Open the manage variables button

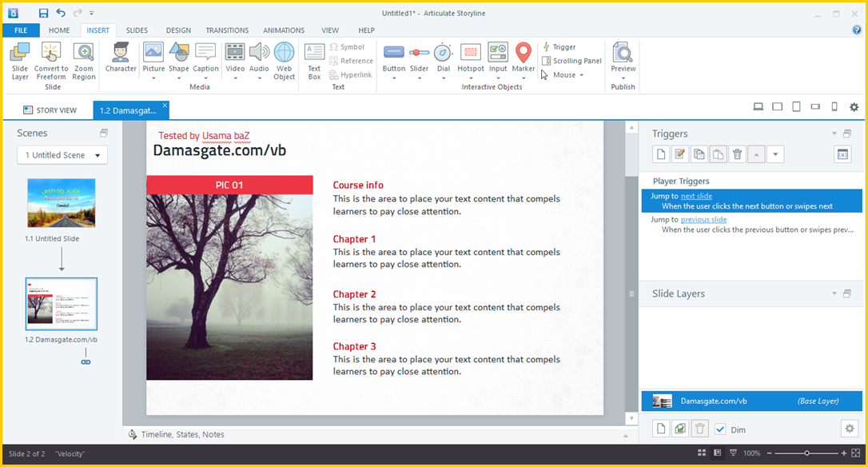coord(842,154)
